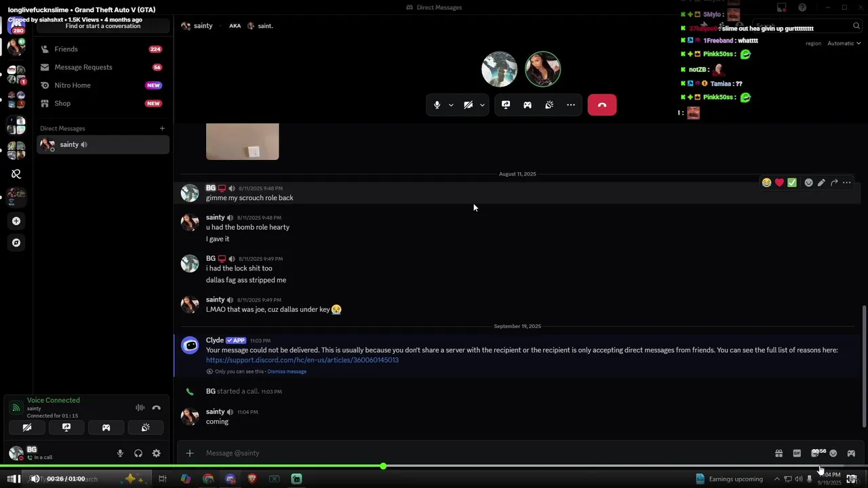Forward the hovered message
868x488 pixels.
click(834, 182)
